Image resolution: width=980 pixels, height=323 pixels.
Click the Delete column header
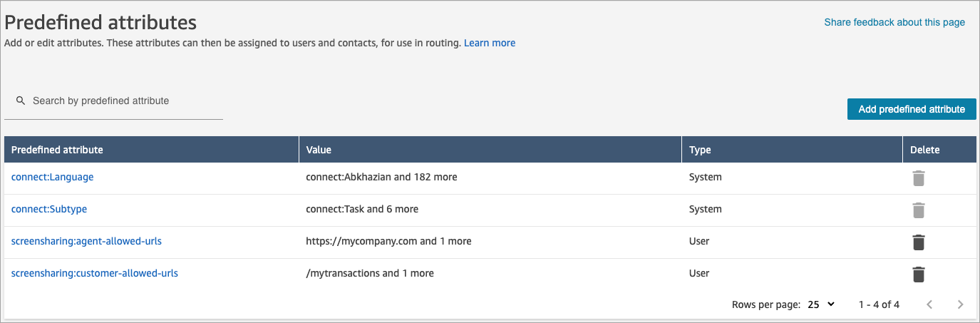tap(924, 150)
